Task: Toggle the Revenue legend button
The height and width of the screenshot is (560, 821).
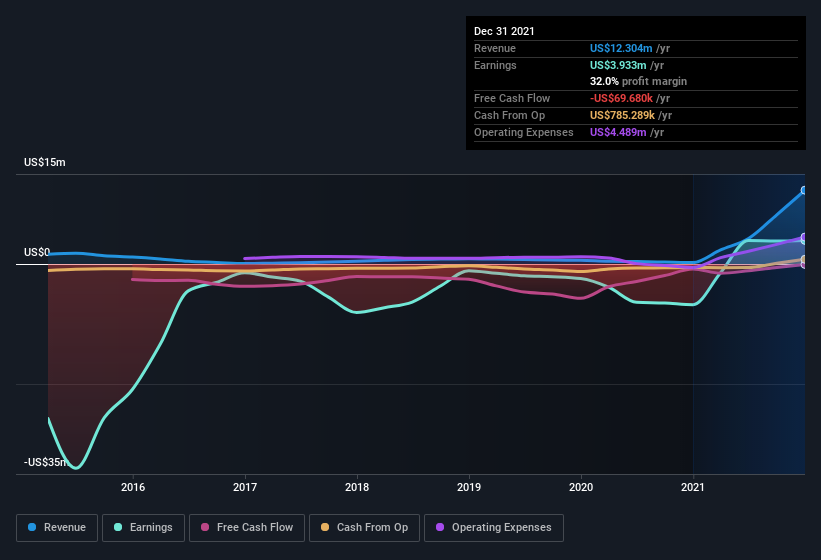Action: coord(57,528)
